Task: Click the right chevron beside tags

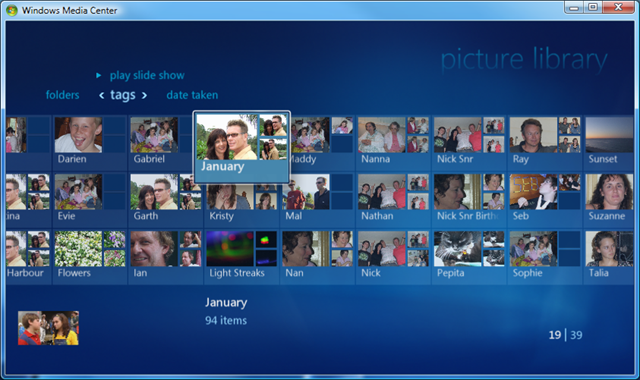Action: (144, 96)
